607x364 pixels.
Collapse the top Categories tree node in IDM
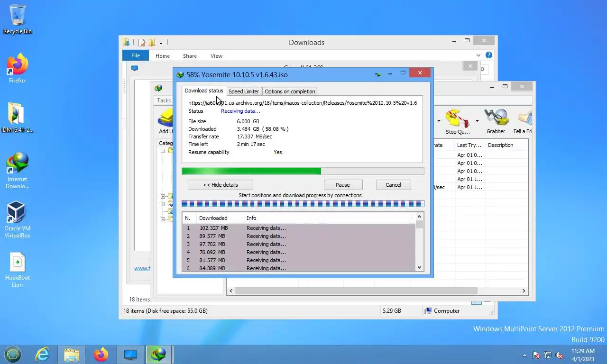point(163,151)
